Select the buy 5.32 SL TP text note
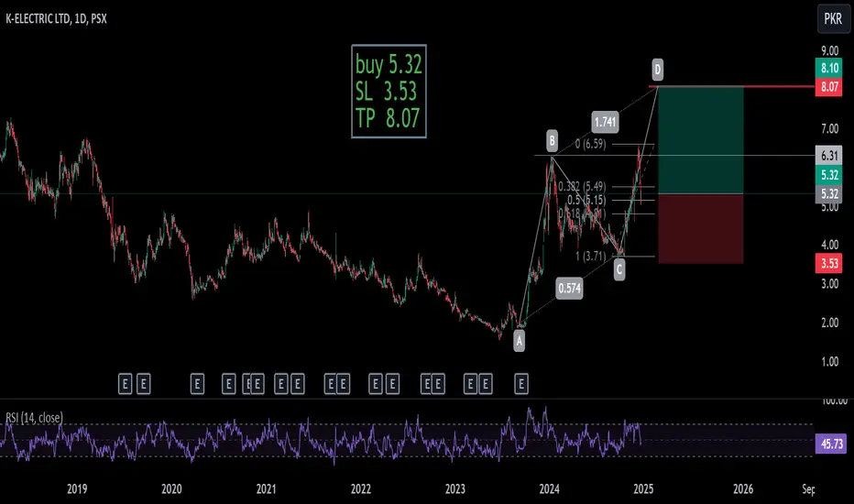Screen dimensions: 854x504 pyautogui.click(x=389, y=91)
